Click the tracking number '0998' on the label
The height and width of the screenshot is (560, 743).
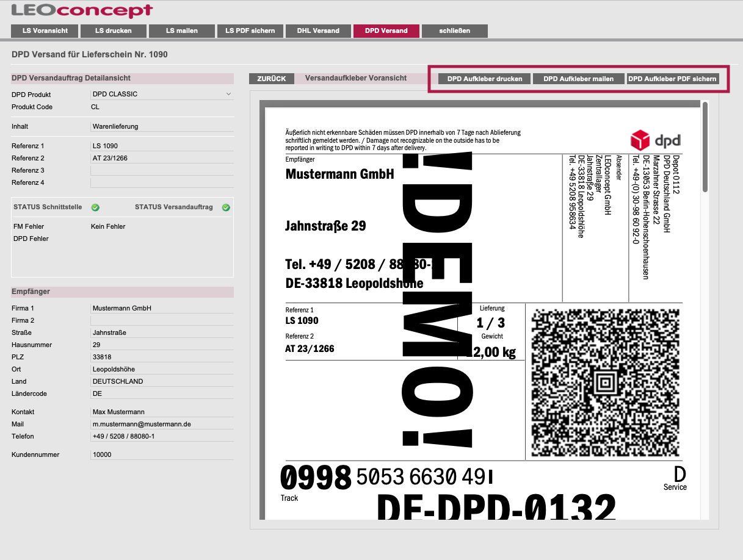point(316,478)
